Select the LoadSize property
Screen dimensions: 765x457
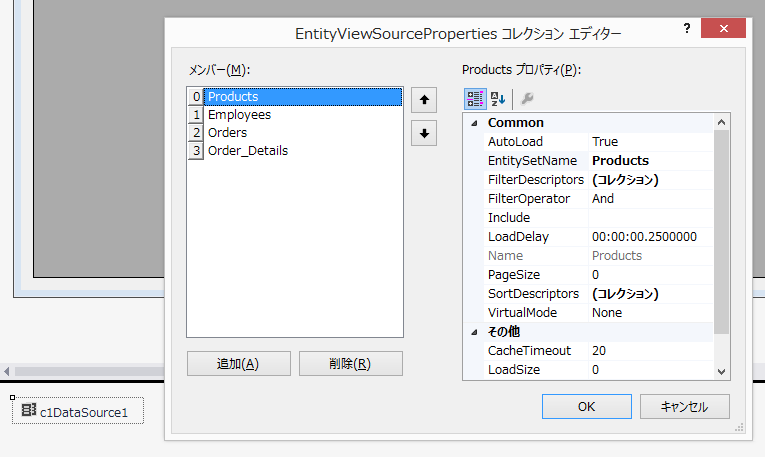537,370
